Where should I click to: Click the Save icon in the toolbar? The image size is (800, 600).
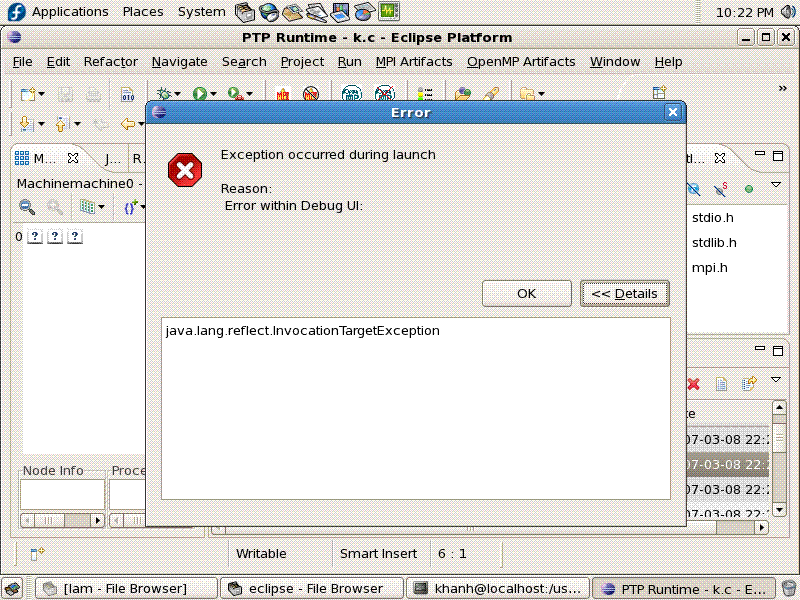click(x=63, y=94)
